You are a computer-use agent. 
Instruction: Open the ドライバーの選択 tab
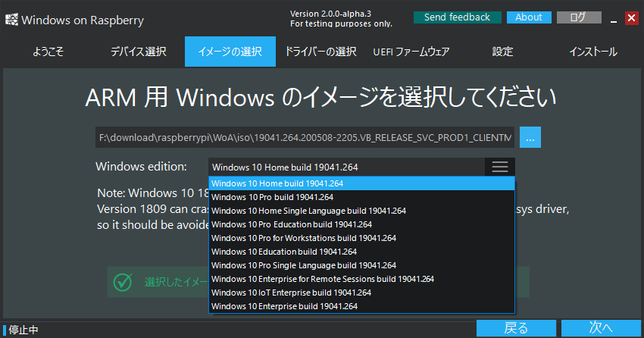click(320, 52)
